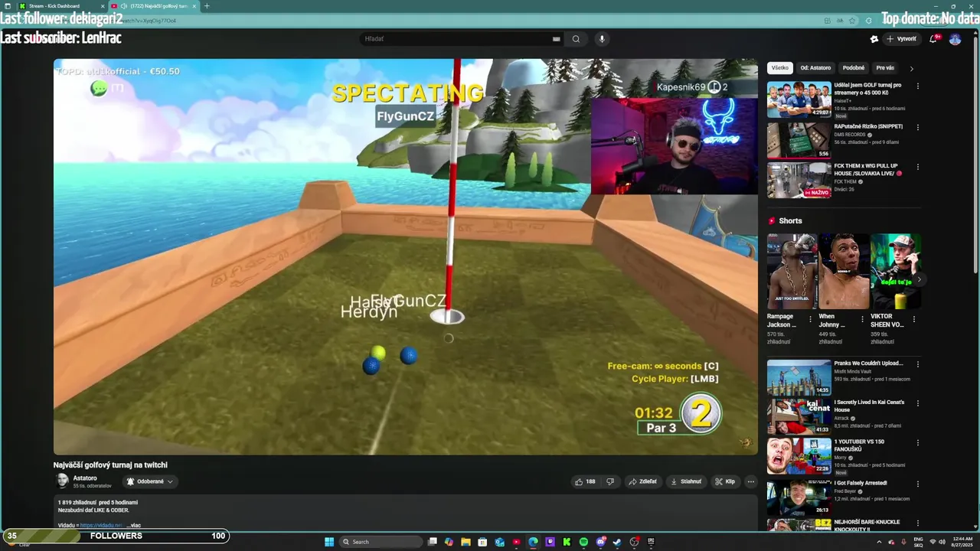This screenshot has height=551, width=980.
Task: Open When Johnny short thumbnail
Action: [x=844, y=271]
